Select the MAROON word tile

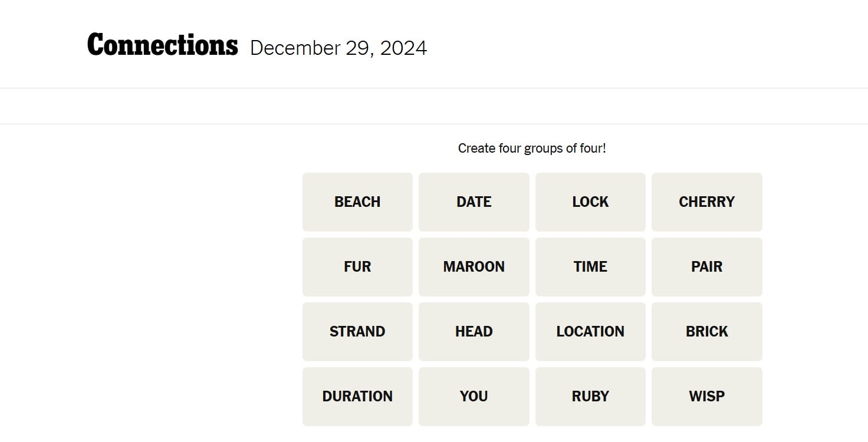tap(474, 267)
